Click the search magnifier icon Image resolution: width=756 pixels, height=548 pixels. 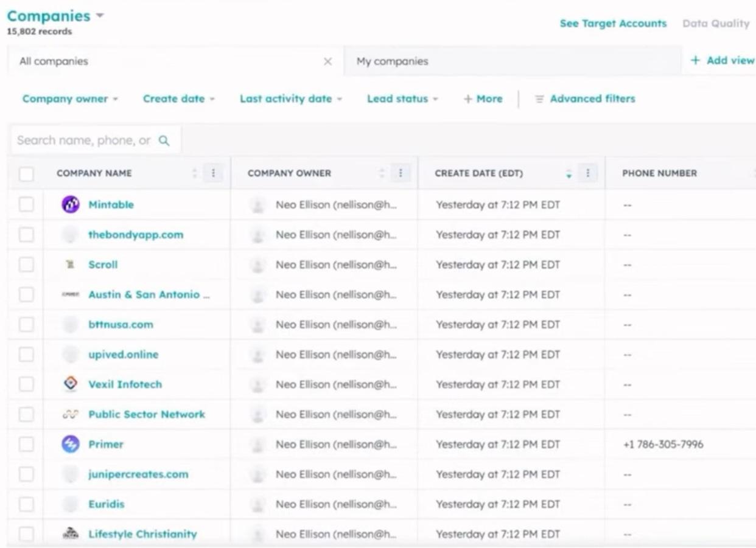164,140
